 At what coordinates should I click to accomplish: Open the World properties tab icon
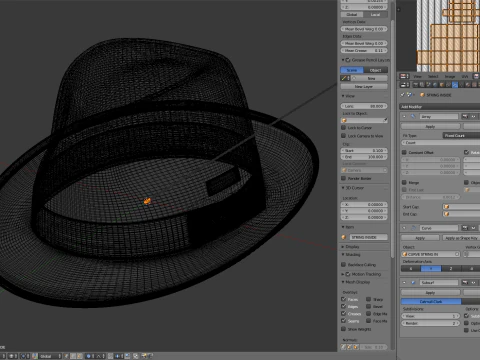click(x=435, y=85)
